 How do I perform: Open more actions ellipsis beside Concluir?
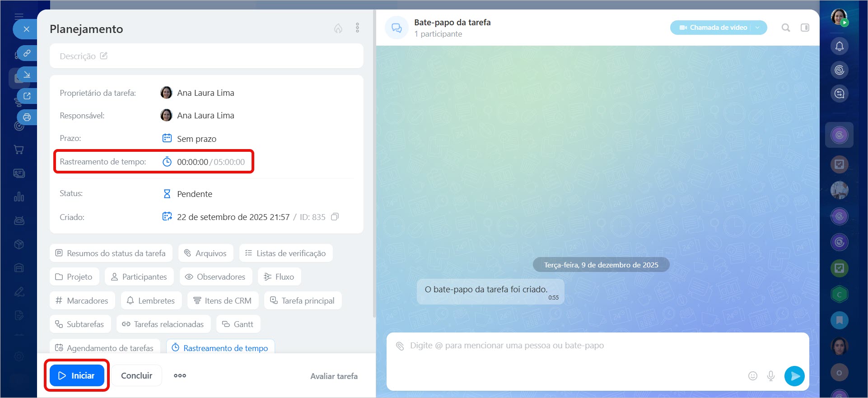pos(180,375)
